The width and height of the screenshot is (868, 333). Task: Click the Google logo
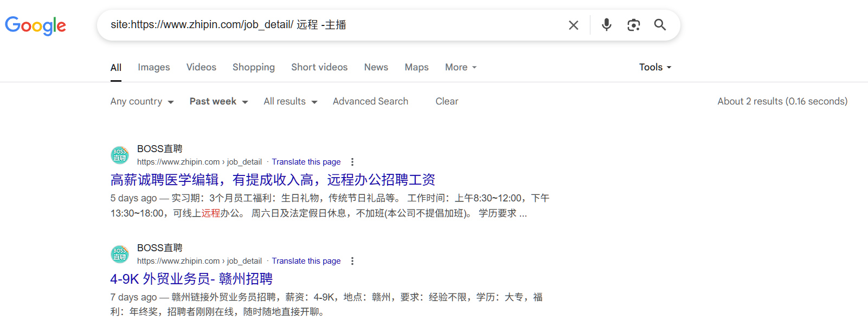coord(35,25)
